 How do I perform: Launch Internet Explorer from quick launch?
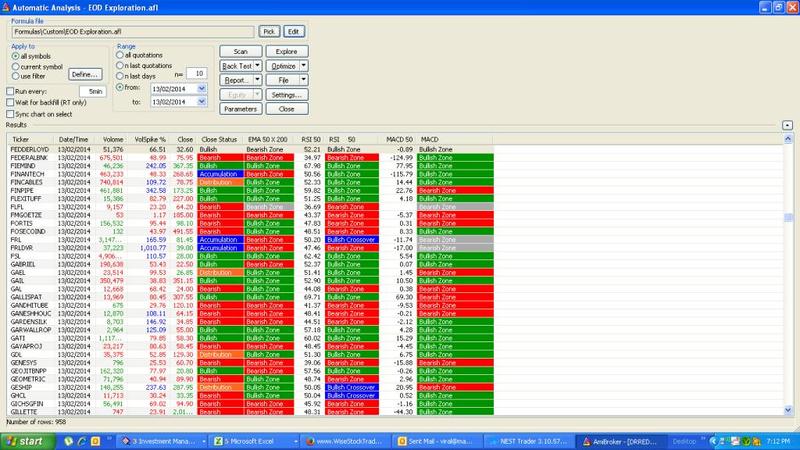82,441
